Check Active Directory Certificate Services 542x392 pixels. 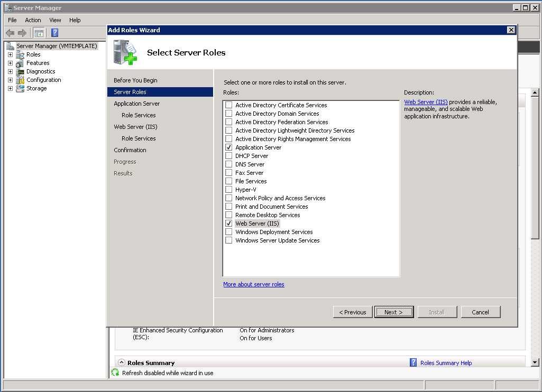[x=228, y=105]
